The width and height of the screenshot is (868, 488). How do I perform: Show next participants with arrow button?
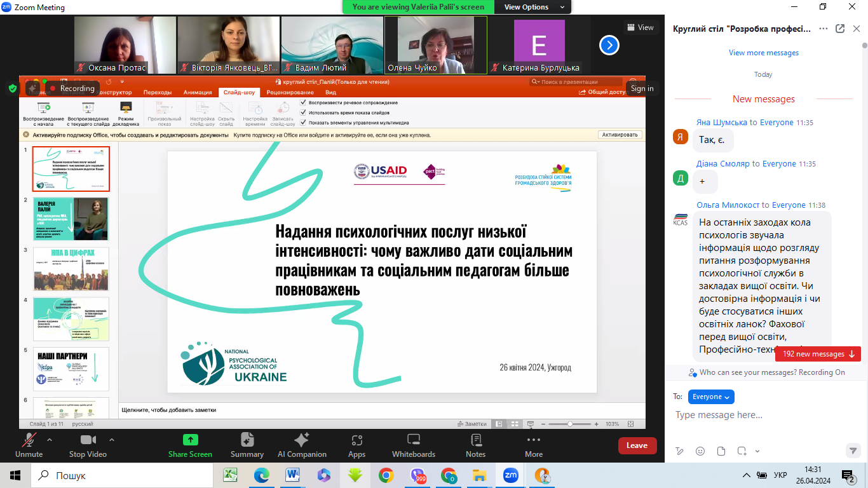[609, 44]
